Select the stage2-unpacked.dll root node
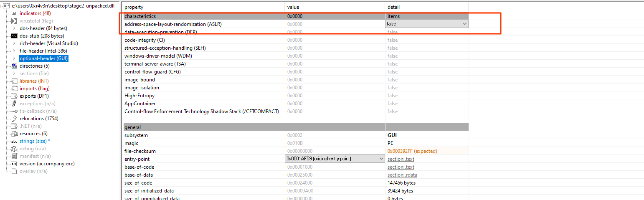 pos(63,6)
